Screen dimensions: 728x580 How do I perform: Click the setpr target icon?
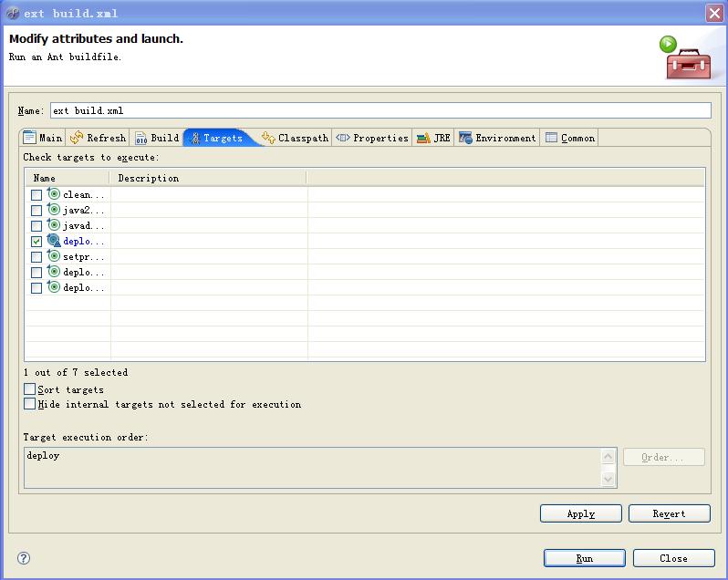(54, 256)
